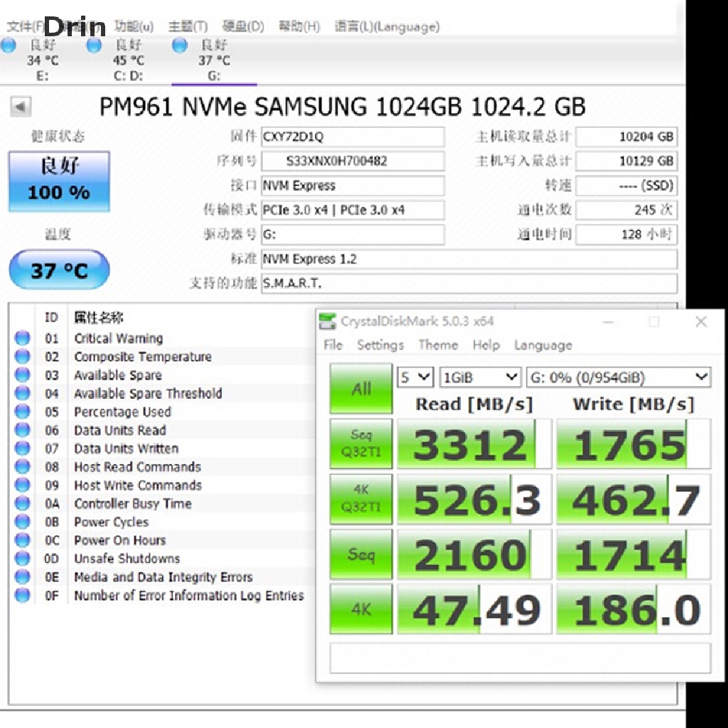The height and width of the screenshot is (728, 728).
Task: Select the C: D: drive status icon
Action: (x=94, y=45)
